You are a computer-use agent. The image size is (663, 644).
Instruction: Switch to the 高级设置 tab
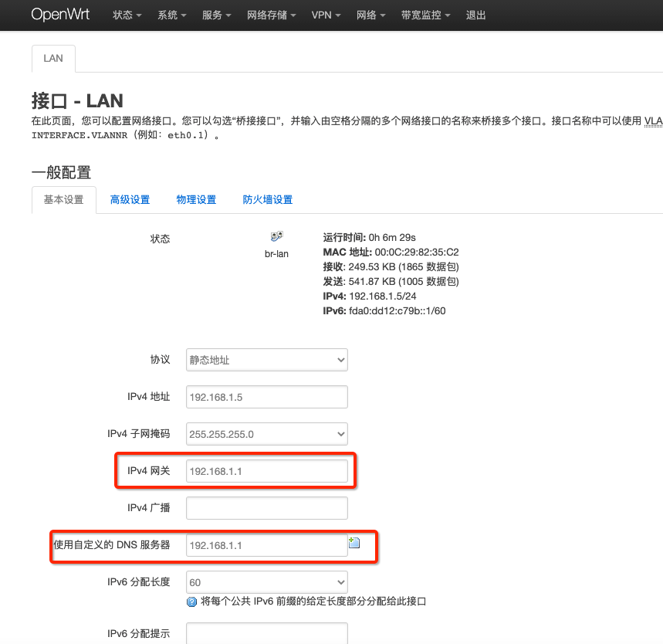[x=130, y=198]
